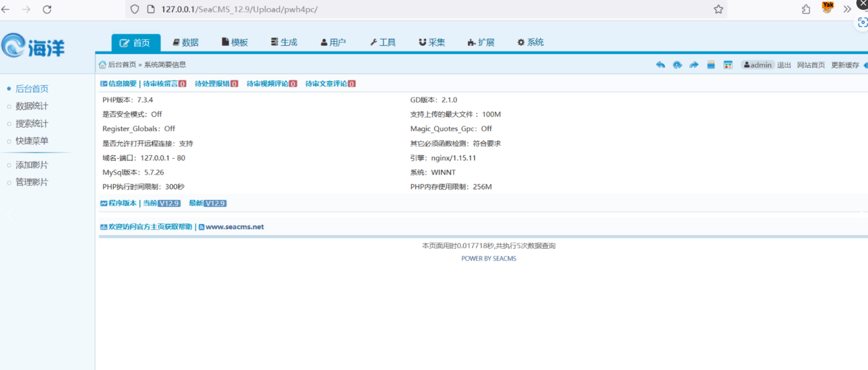Click the 信息摘要 heading icon

104,84
